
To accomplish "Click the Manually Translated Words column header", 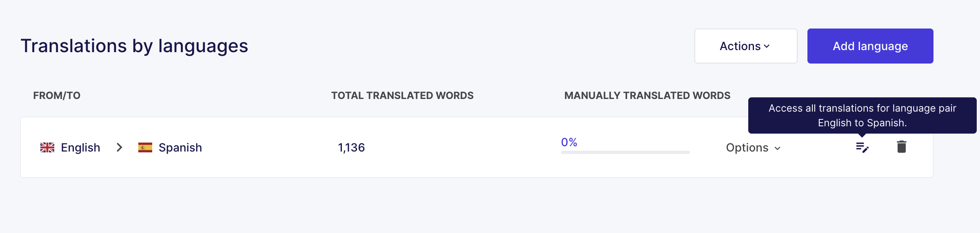I will pyautogui.click(x=647, y=95).
